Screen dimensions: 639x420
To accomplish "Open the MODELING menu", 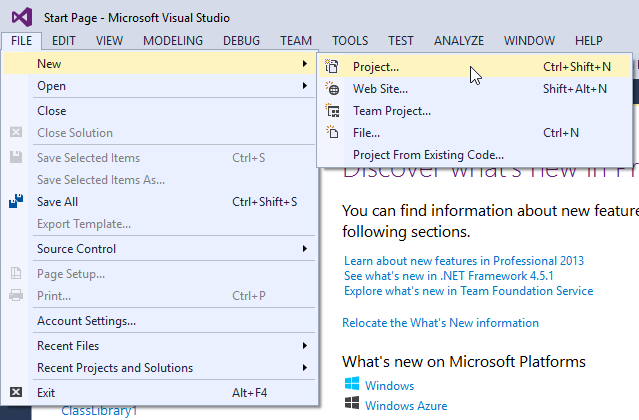I will (x=173, y=41).
